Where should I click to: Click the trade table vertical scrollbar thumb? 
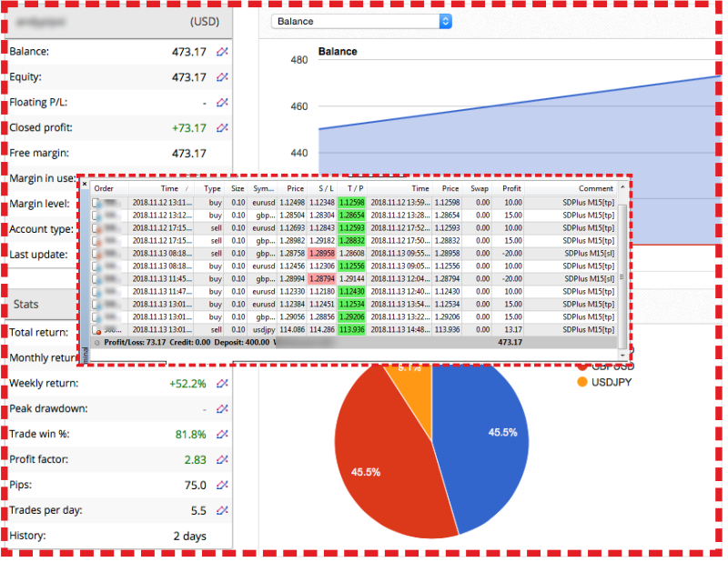click(x=622, y=276)
